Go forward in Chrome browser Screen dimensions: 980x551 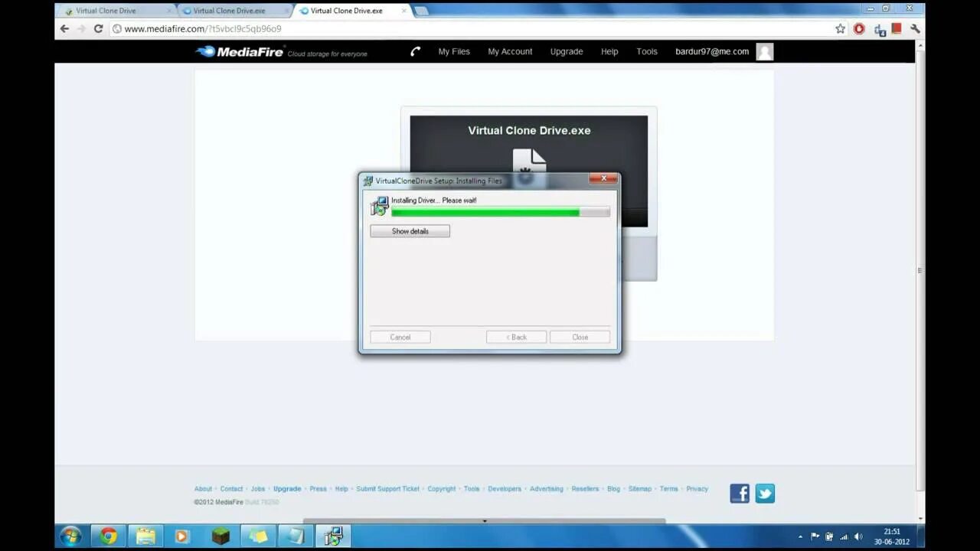[81, 28]
